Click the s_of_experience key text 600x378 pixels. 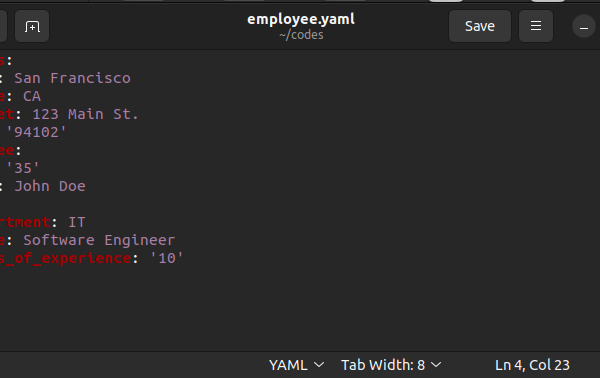(x=65, y=258)
